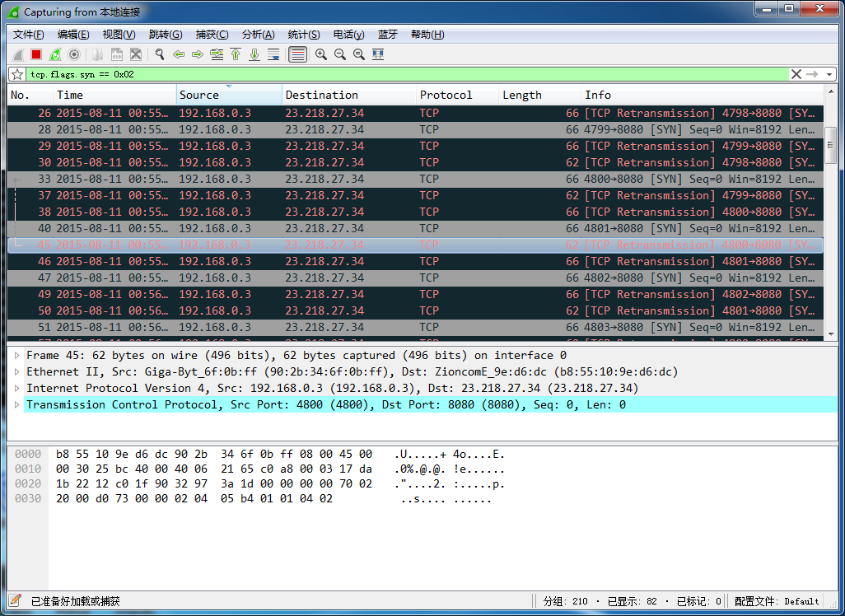This screenshot has height=616, width=845.
Task: Open the 统计(S) menu
Action: [304, 35]
